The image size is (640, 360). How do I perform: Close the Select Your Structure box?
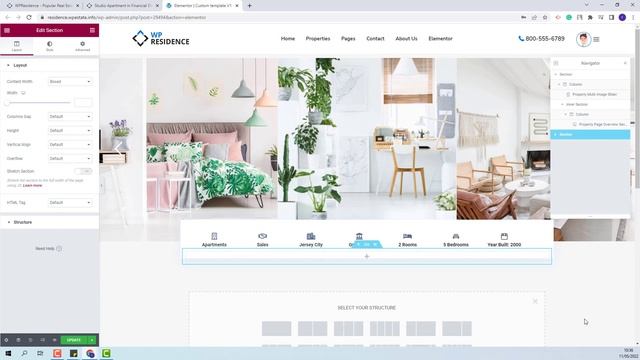coord(535,301)
